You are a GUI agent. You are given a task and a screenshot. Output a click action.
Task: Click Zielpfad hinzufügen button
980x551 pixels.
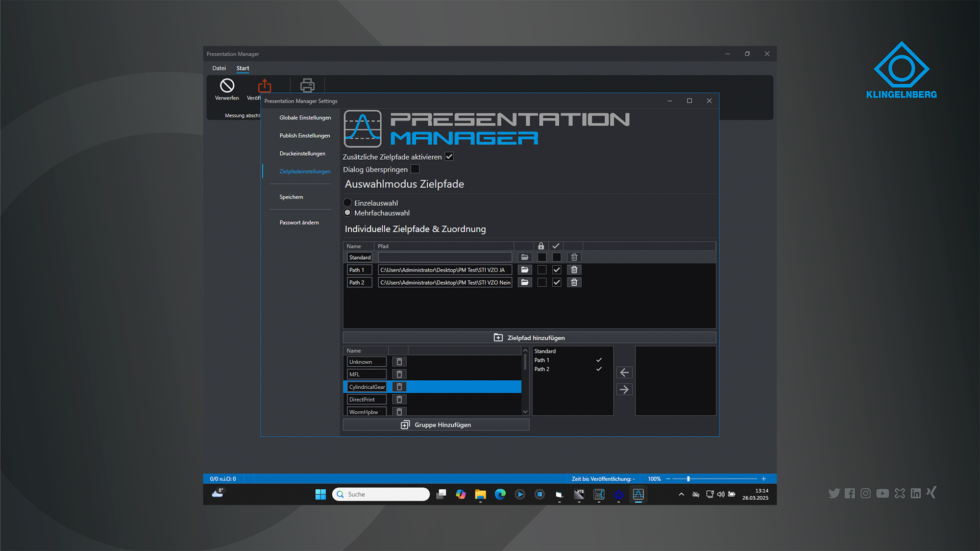(x=529, y=338)
